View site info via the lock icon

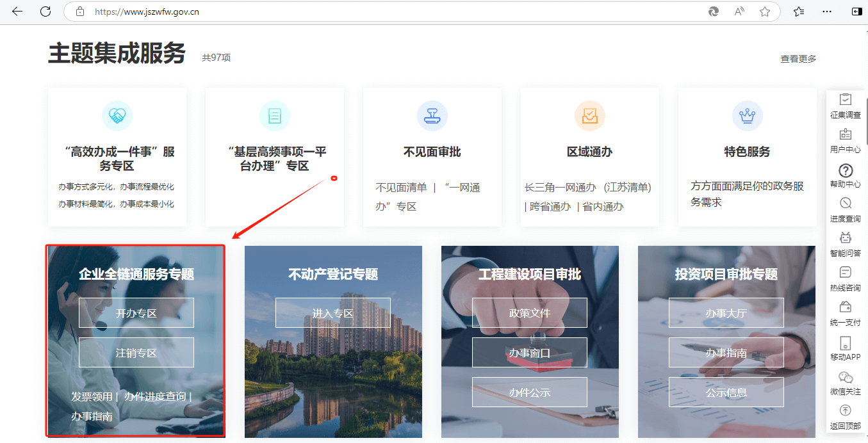[x=80, y=12]
